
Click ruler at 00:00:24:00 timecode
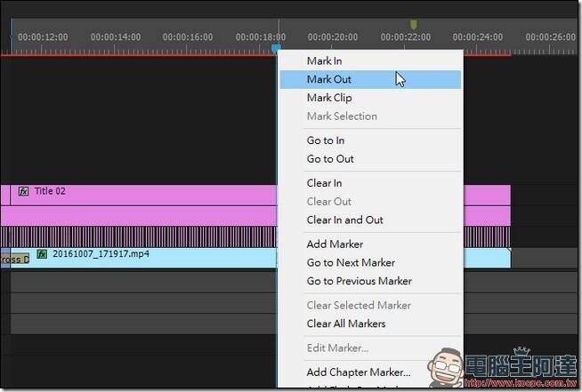click(x=478, y=37)
